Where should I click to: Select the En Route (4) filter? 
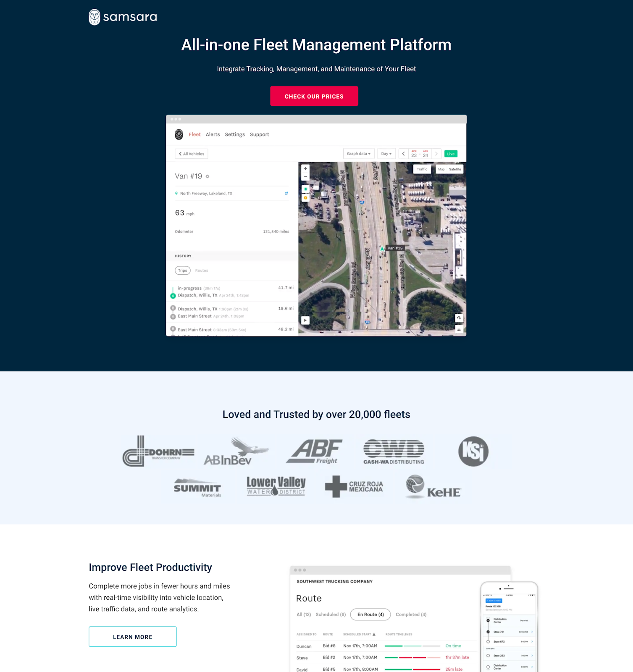(x=370, y=614)
